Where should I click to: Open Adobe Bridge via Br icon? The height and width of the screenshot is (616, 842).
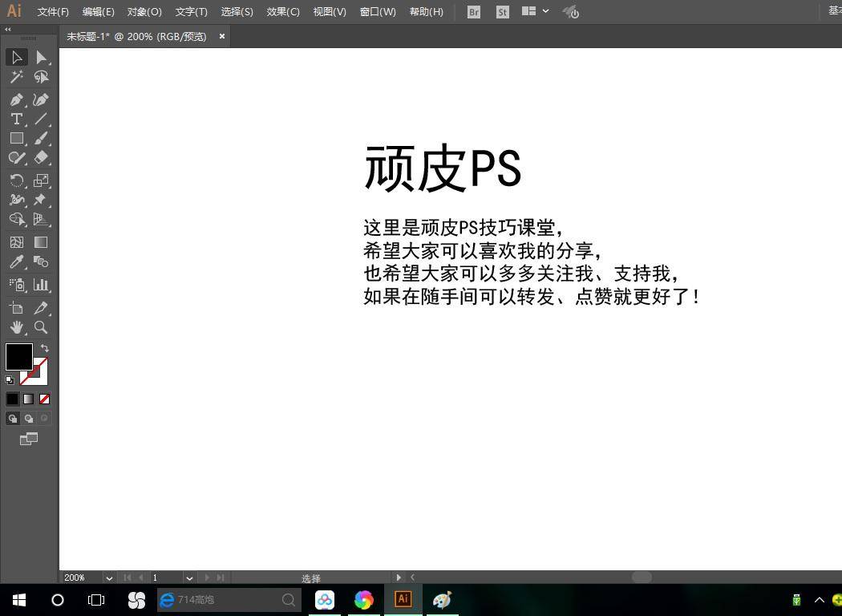pos(474,12)
